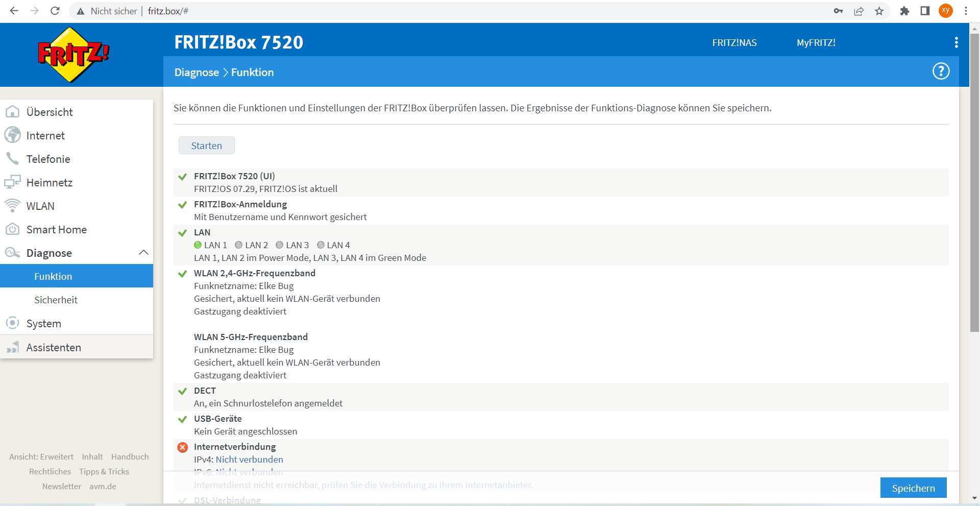Open the Chrome three-dot menu
The height and width of the screenshot is (506, 980).
pos(966,11)
